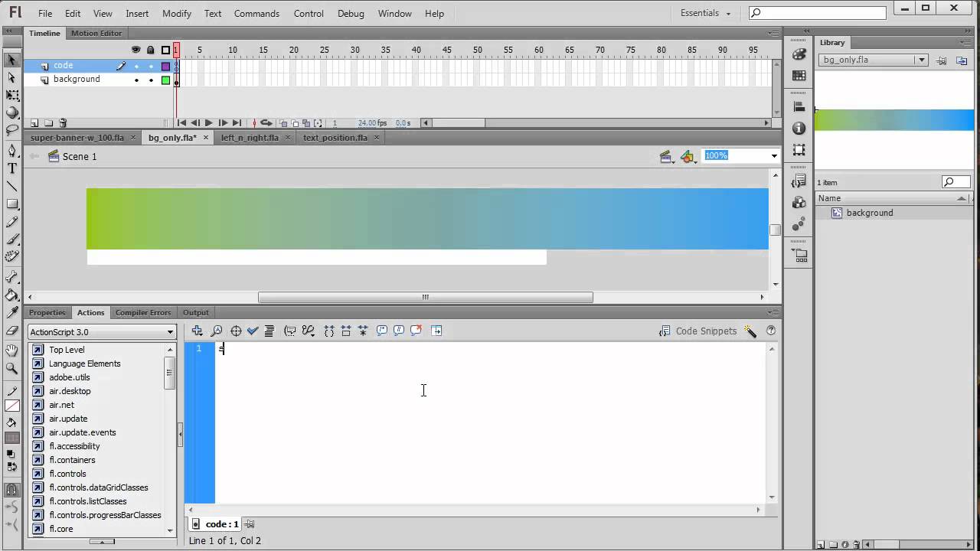The width and height of the screenshot is (980, 551).
Task: Open the Essentials workspace dropdown
Action: click(x=706, y=13)
